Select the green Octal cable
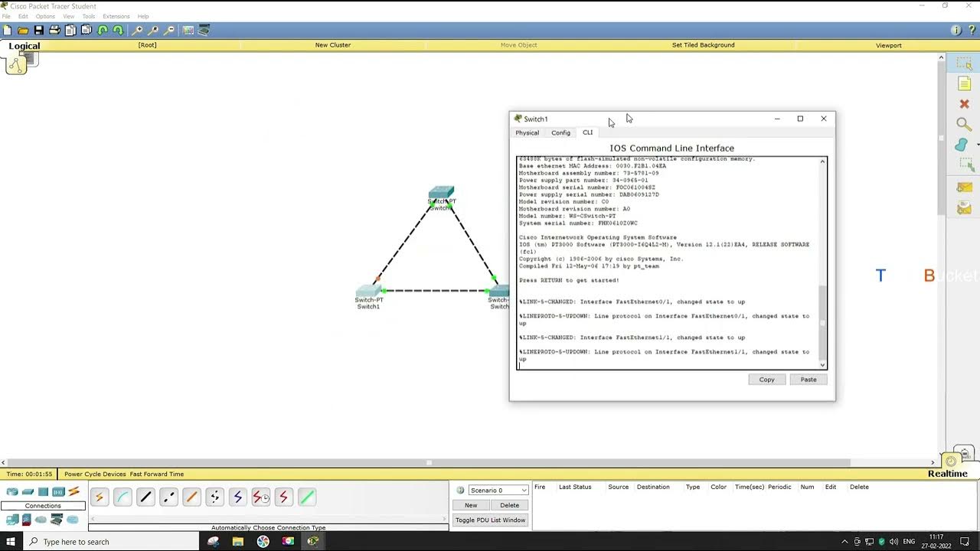 coord(306,497)
